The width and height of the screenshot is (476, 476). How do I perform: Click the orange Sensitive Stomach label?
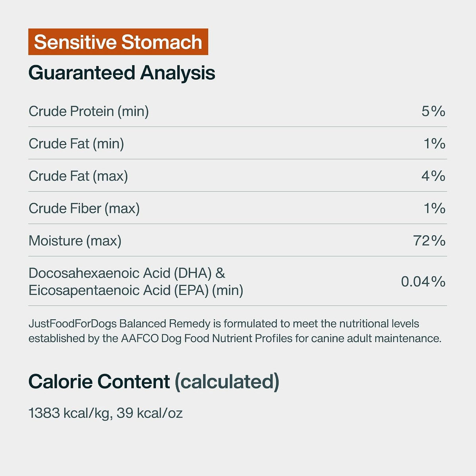click(118, 42)
